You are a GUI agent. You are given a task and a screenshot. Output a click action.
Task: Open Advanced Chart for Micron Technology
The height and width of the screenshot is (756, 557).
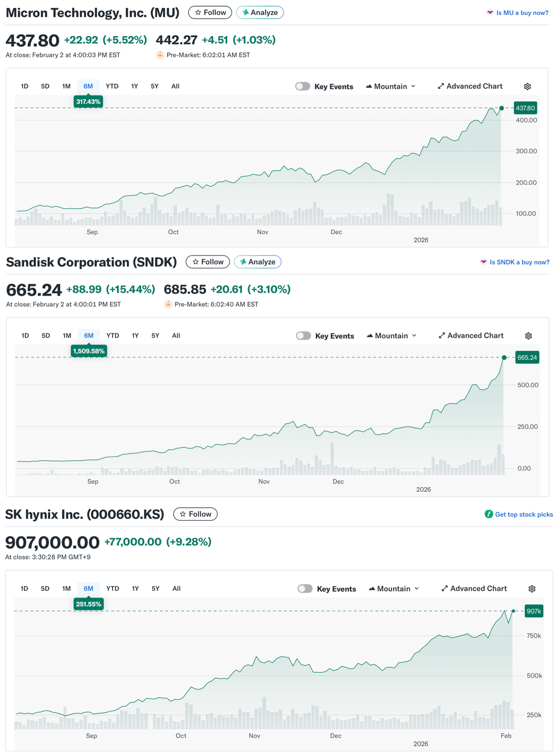point(470,86)
